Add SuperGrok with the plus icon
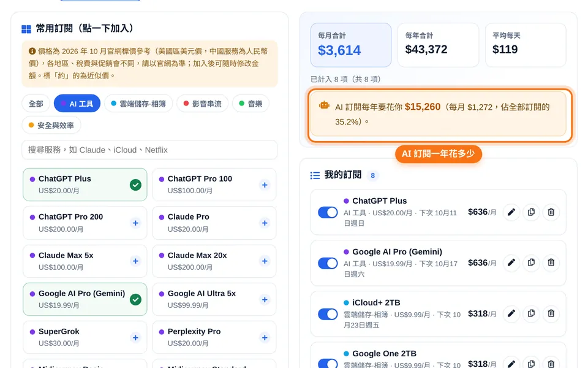Image resolution: width=588 pixels, height=368 pixels. [x=135, y=337]
